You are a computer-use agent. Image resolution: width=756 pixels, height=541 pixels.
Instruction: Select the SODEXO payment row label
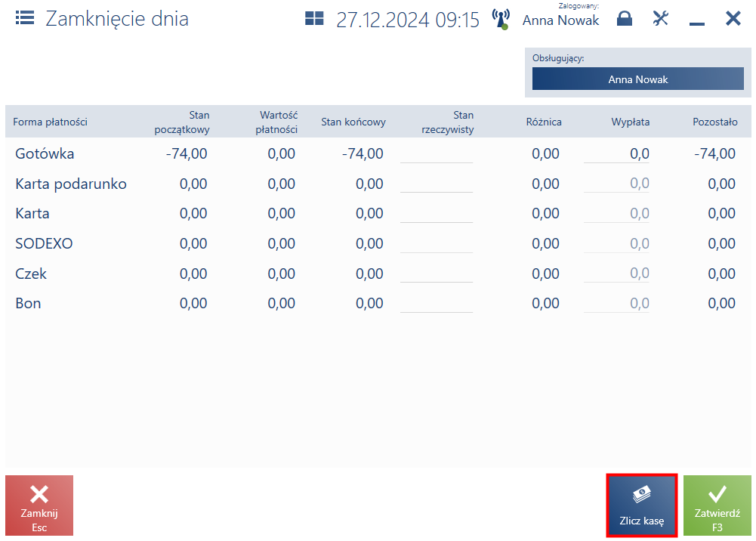[x=44, y=243]
